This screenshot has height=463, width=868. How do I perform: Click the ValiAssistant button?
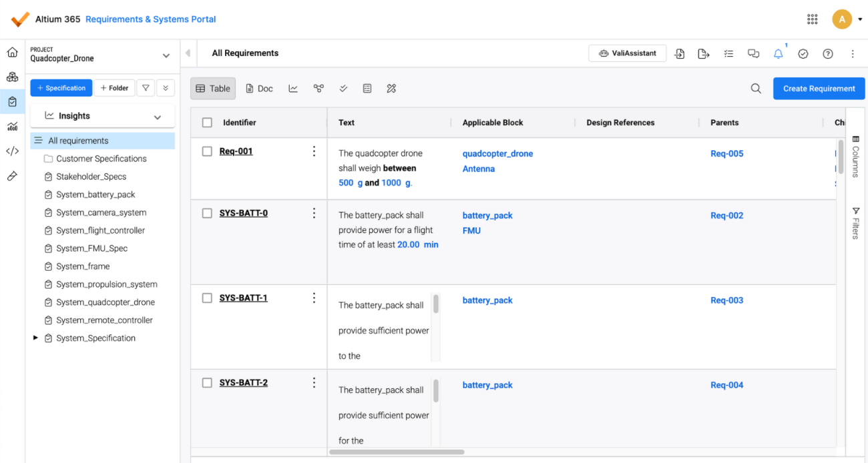coord(628,53)
